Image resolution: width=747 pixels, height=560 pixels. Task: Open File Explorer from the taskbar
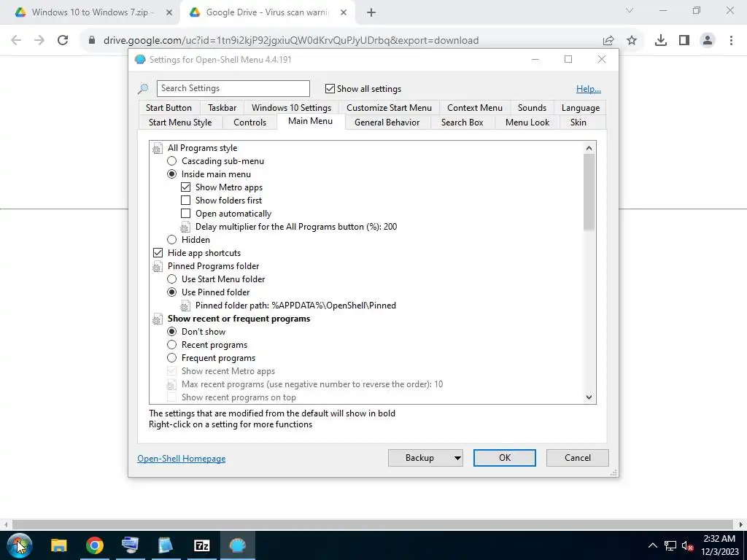[x=59, y=545]
